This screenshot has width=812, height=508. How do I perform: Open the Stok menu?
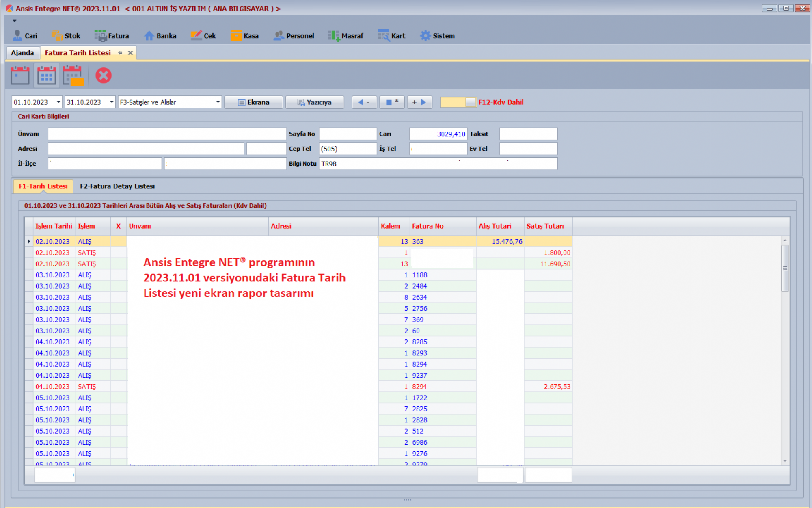pos(66,36)
